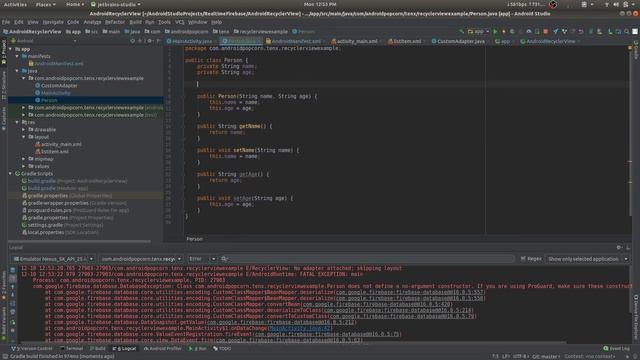Screen dimensions: 640x360
Task: Click the MainActivity.java:42 stack trace link
Action: 300,328
